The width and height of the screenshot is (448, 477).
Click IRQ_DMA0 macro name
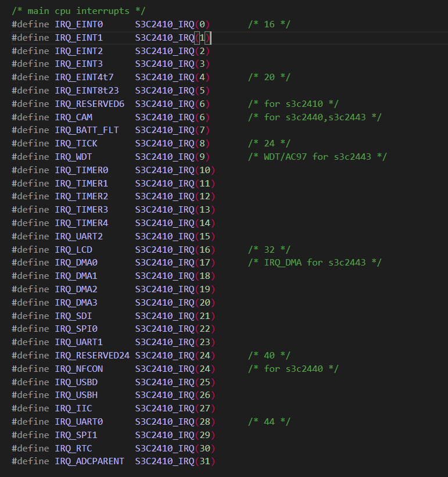click(76, 263)
